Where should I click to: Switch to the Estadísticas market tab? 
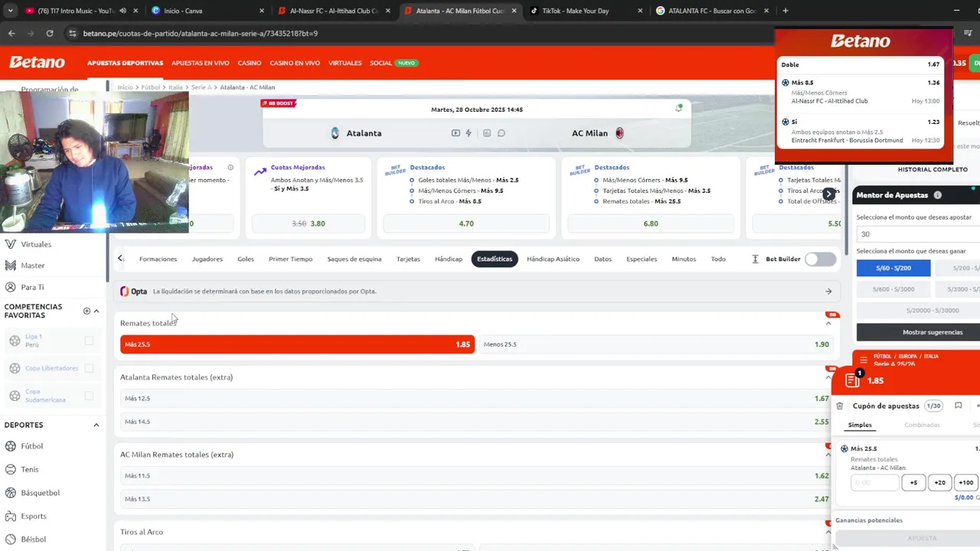point(495,259)
